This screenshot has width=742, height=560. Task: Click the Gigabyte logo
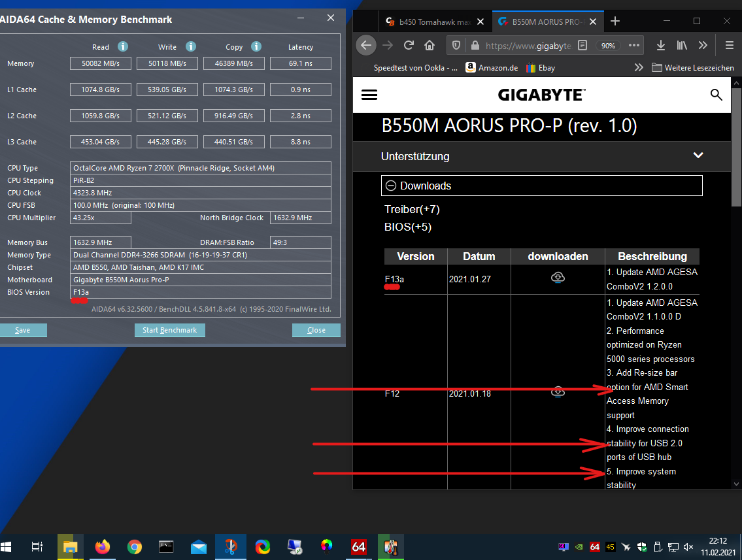click(541, 95)
